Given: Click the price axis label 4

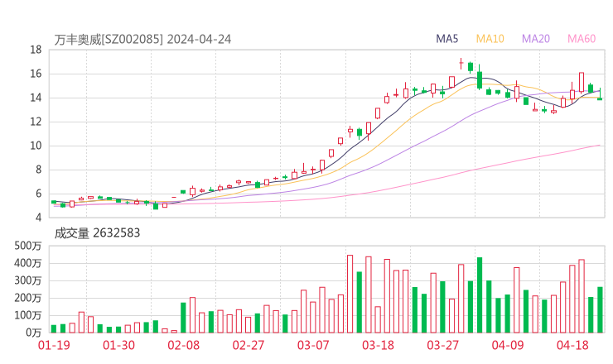Looking at the screenshot, I should [38, 218].
